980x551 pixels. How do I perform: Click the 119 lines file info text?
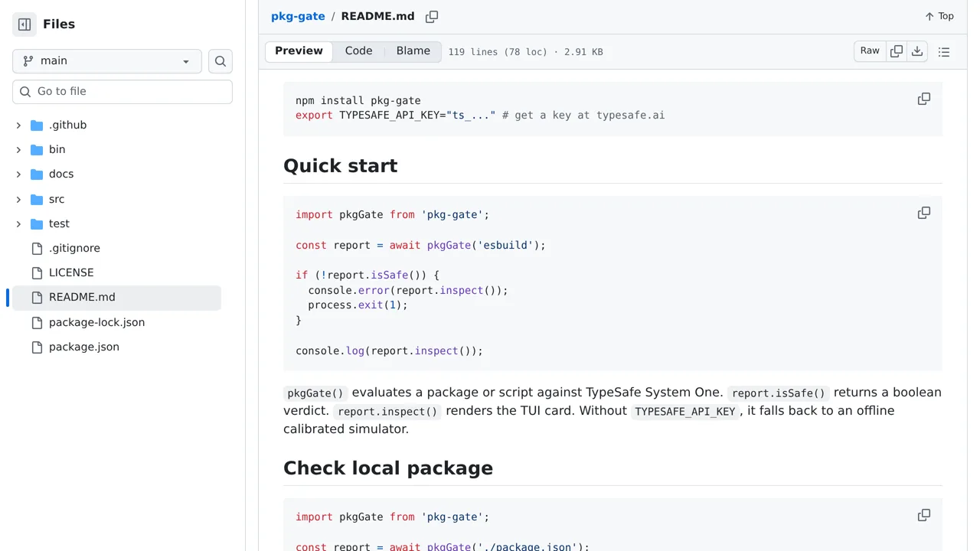point(525,52)
